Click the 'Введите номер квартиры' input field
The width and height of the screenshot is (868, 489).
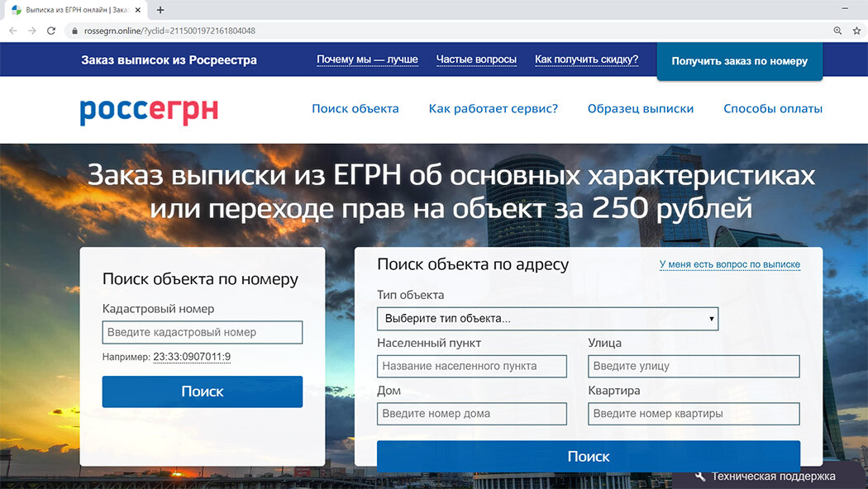(694, 414)
